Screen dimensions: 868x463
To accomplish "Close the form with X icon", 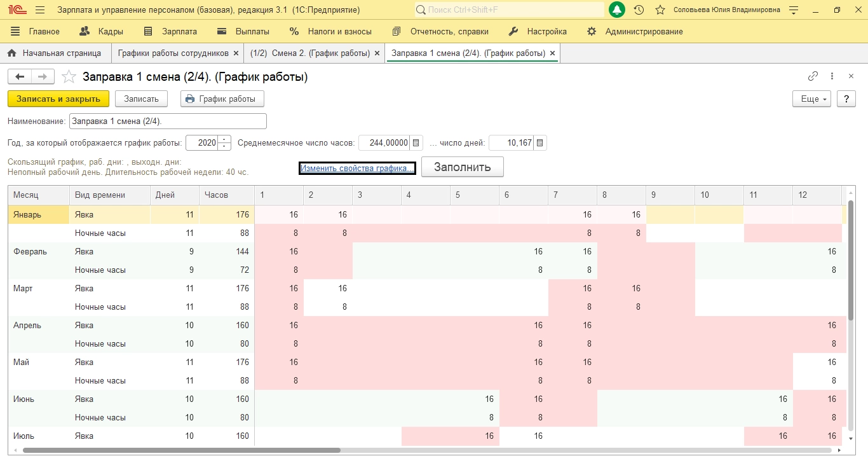I will 851,76.
